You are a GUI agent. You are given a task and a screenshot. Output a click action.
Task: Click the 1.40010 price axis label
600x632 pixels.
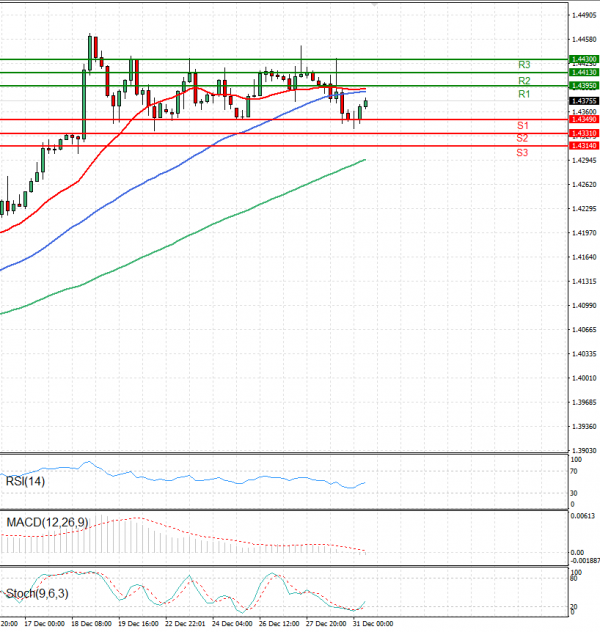coord(584,378)
